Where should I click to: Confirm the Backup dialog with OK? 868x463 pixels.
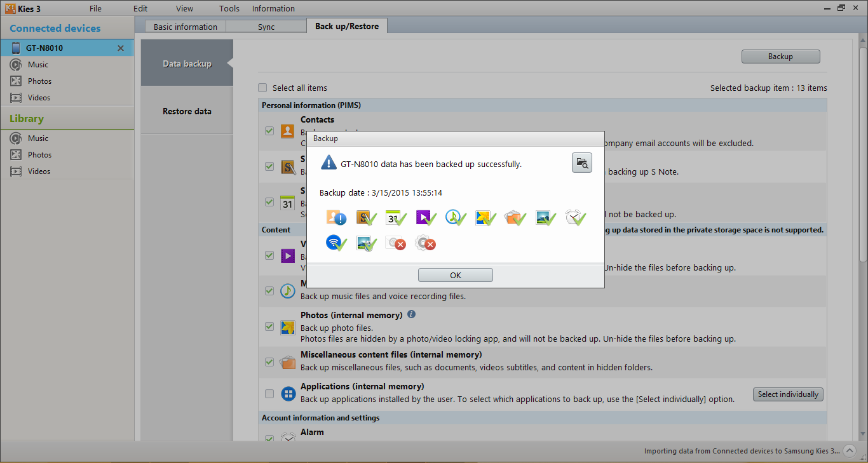pos(456,275)
